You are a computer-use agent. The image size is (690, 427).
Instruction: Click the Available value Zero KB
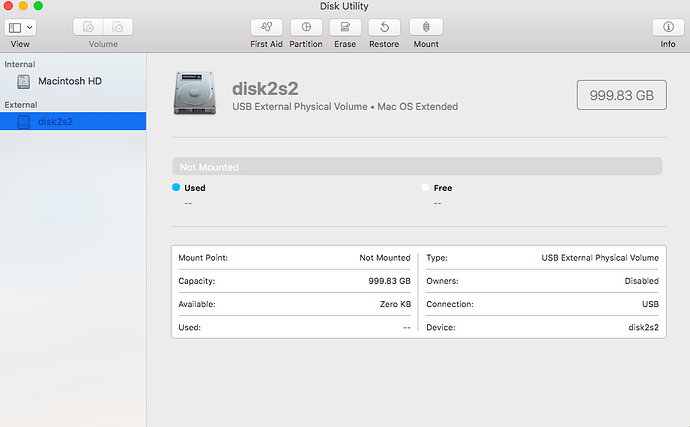tap(395, 304)
